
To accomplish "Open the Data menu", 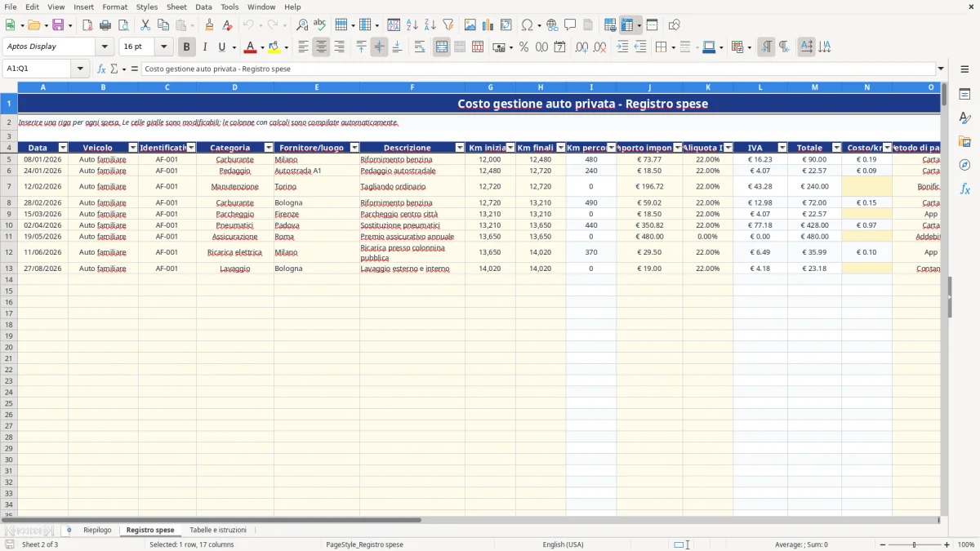I will click(203, 7).
